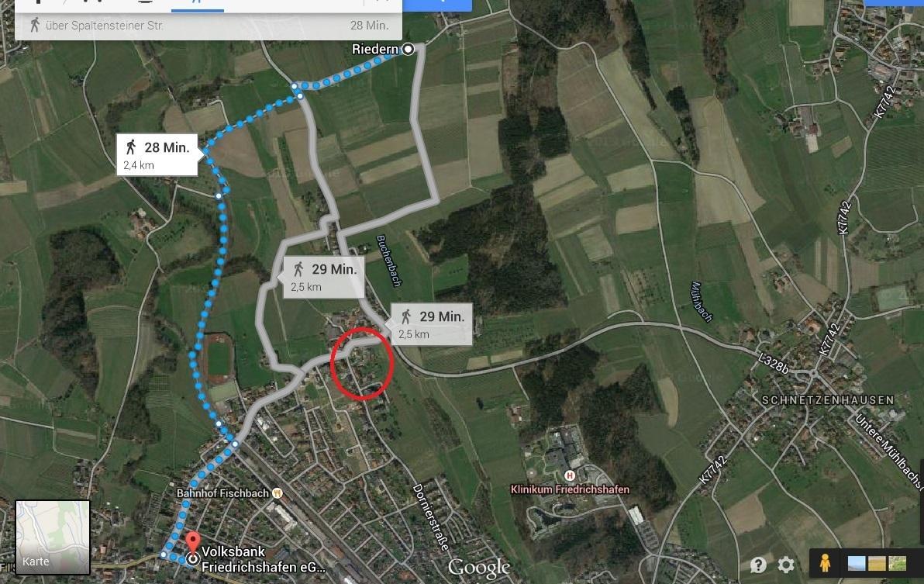This screenshot has height=584, width=924.
Task: Click the blue search button beside directions panel
Action: [x=437, y=5]
